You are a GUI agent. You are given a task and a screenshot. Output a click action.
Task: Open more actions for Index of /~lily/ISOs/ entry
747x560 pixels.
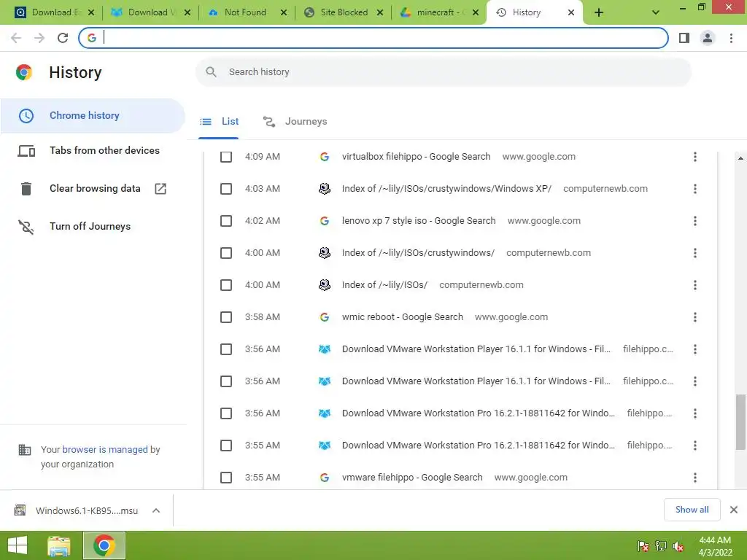[695, 285]
